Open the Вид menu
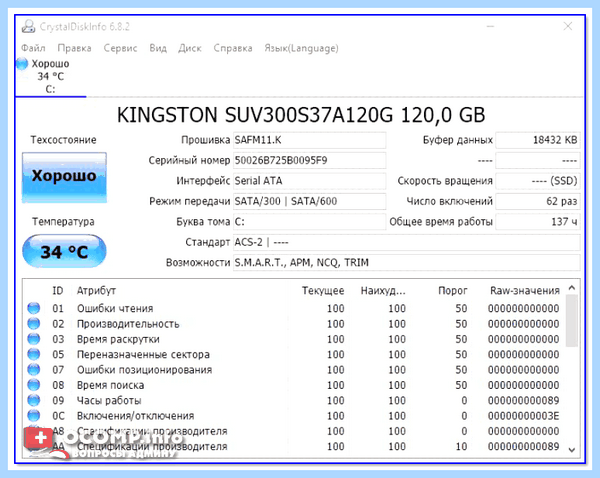This screenshot has height=478, width=600. (x=158, y=48)
